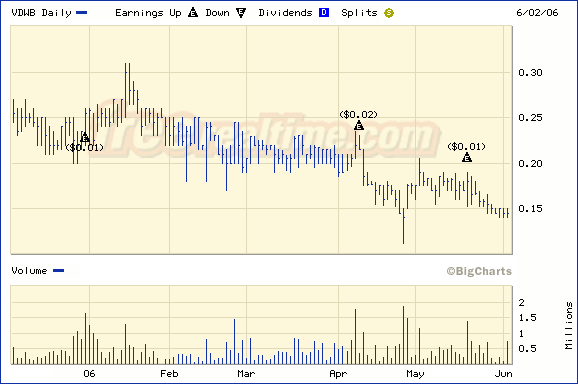Click the '0.15' price axis label
Viewport: 578px width, 384px height.
click(530, 209)
